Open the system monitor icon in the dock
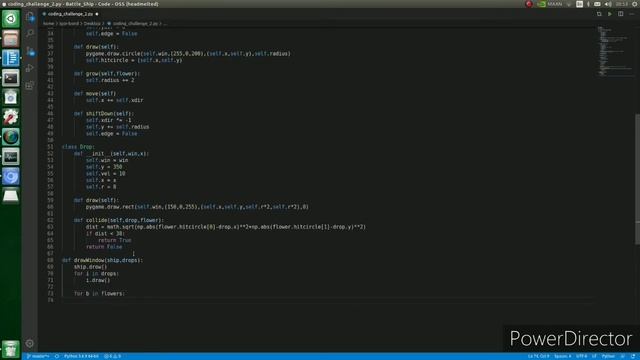 pos(11,156)
